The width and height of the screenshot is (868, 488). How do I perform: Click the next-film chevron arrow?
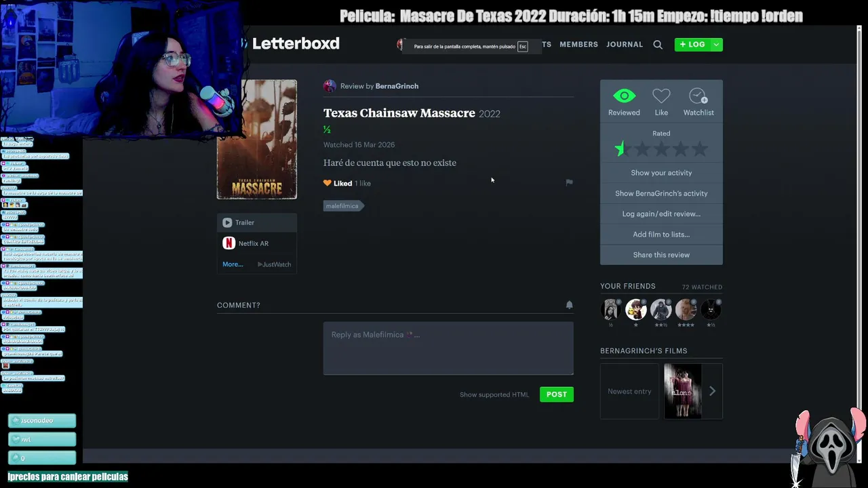pyautogui.click(x=712, y=391)
